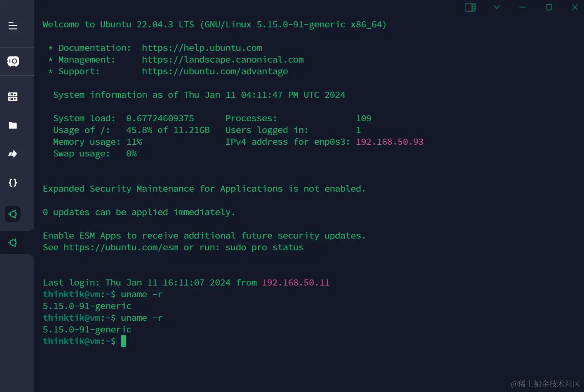Open the hamburger menu at top left
Screen dimensions: 584x392
click(13, 27)
